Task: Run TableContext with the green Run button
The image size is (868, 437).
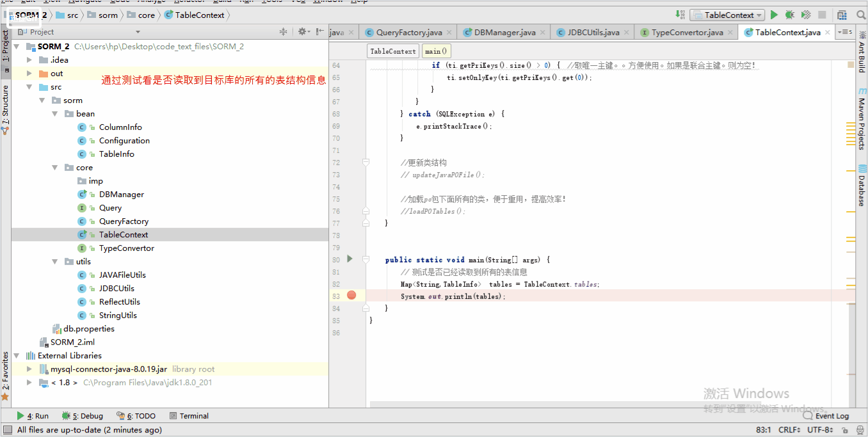Action: coord(774,15)
